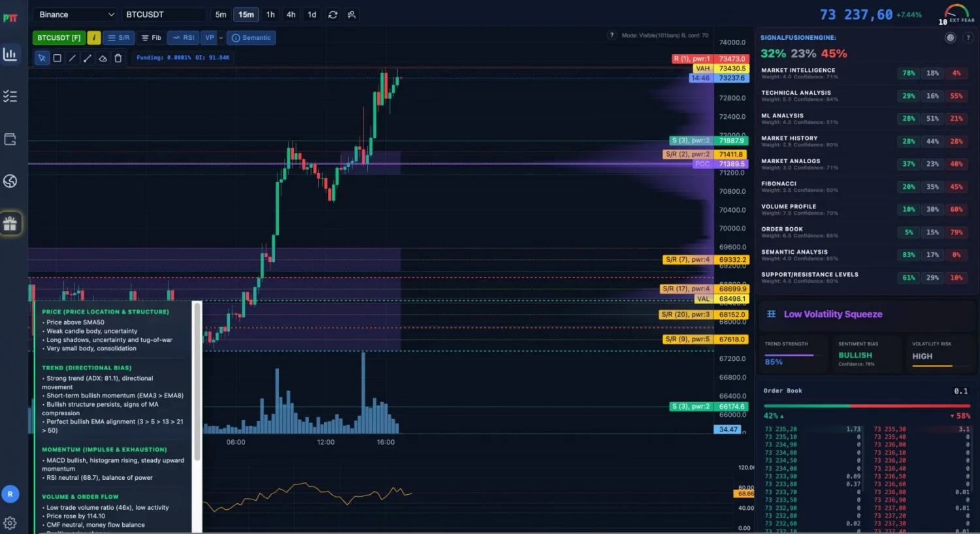
Task: Open Signal Fusion Engine settings gear
Action: click(950, 38)
